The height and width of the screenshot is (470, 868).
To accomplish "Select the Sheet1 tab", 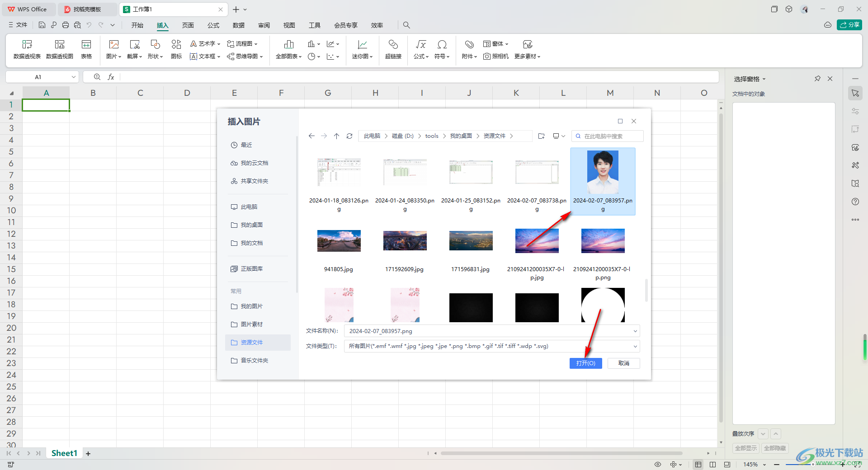I will (x=64, y=453).
